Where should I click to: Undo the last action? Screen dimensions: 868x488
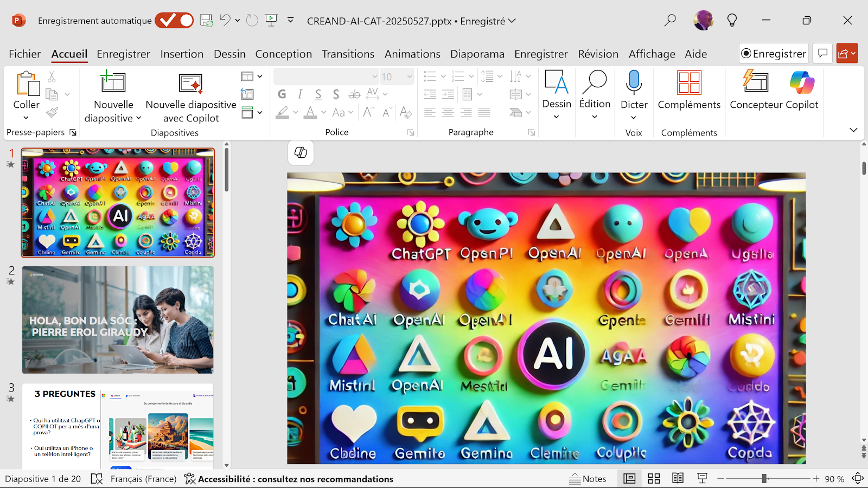point(225,21)
